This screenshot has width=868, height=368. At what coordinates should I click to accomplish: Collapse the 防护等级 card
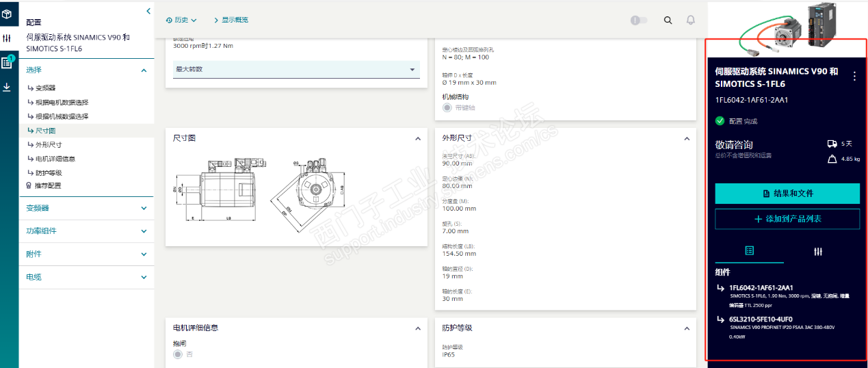pos(687,328)
